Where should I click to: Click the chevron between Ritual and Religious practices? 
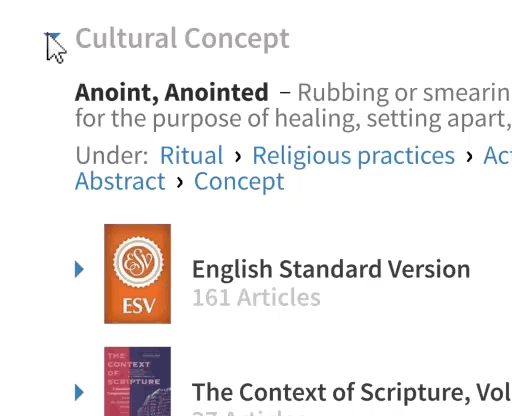pos(238,156)
